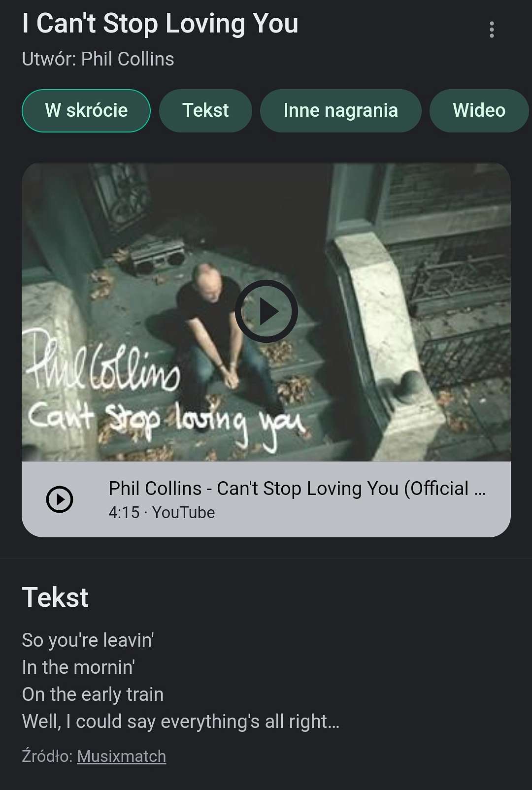This screenshot has width=532, height=790.
Task: Expand lyrics at 'Well, I could say everything's all right…'
Action: 181,722
